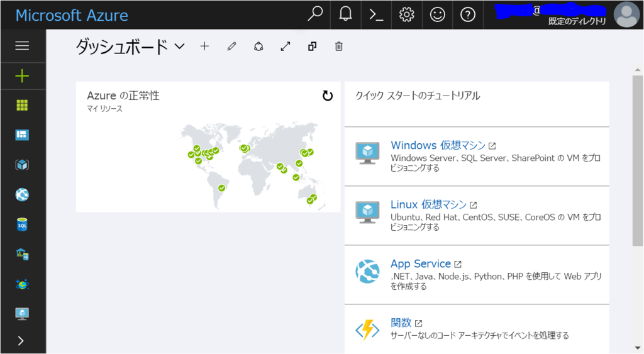Share the dashboard icon

[258, 47]
